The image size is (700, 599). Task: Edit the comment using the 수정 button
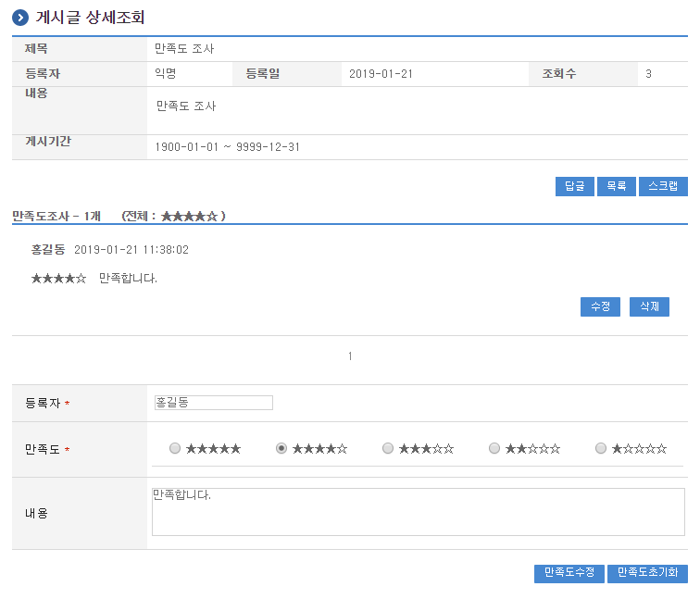point(600,306)
